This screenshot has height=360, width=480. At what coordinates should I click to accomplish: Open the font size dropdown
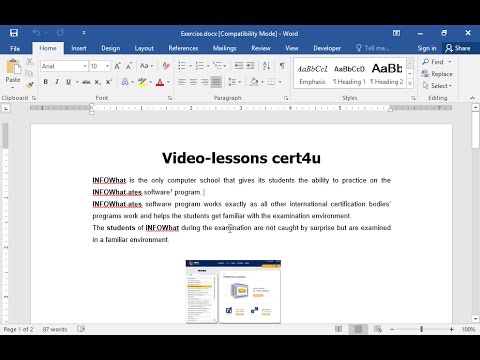coord(107,66)
